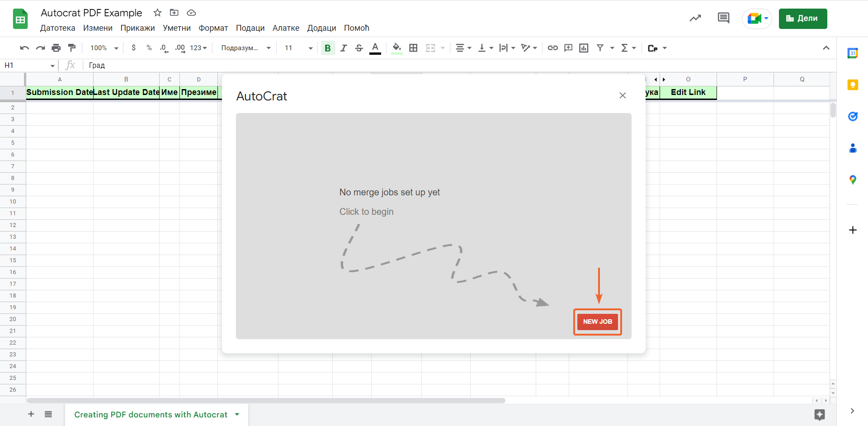Open the 123 number format dropdown
The height and width of the screenshot is (426, 868).
tap(198, 48)
